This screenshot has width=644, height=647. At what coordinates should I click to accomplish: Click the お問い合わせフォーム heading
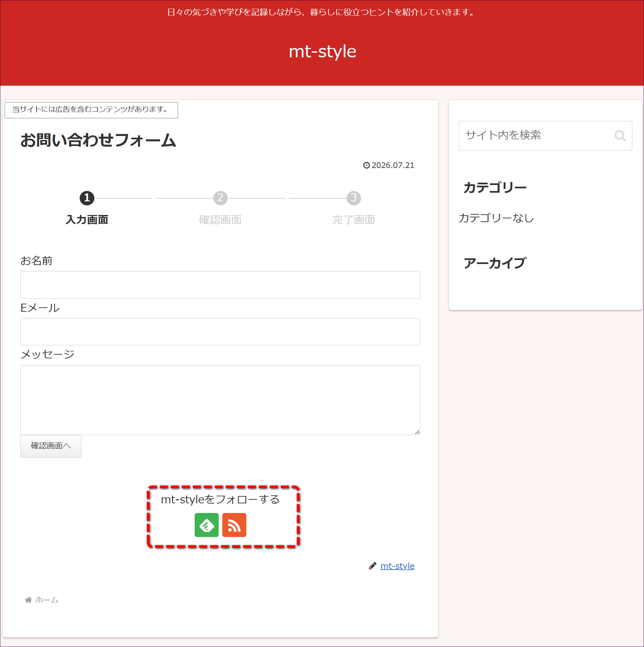coord(98,140)
